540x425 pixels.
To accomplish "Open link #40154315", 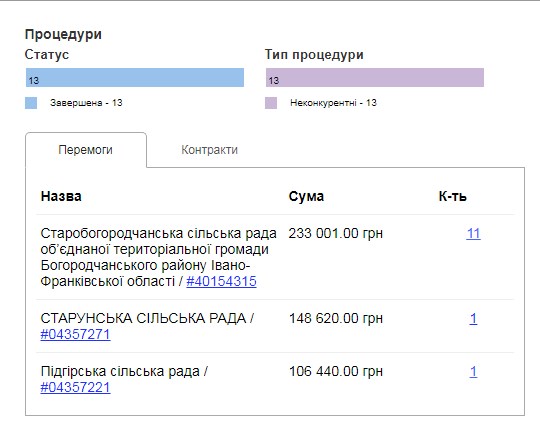I will [x=221, y=281].
